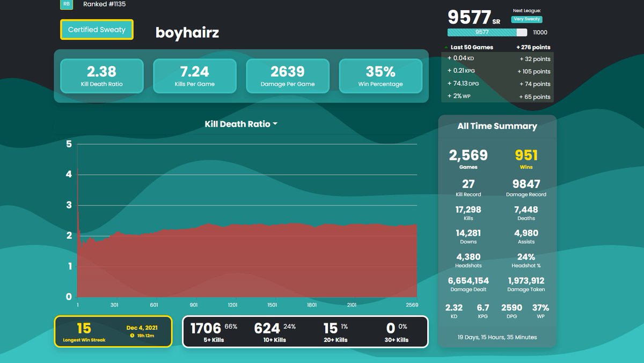Click the 1706 5+ Kills stat
Image resolution: width=644 pixels, height=363 pixels.
pos(214,331)
